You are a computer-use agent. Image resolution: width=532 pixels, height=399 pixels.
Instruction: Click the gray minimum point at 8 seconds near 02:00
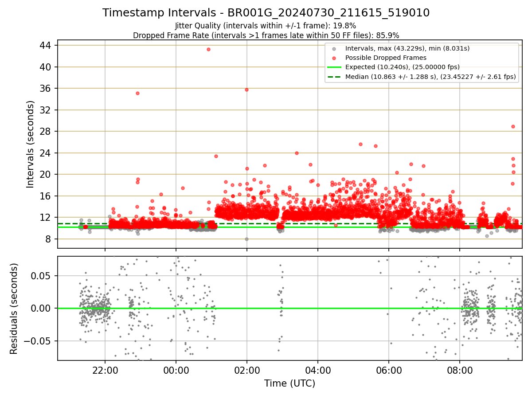(246, 239)
